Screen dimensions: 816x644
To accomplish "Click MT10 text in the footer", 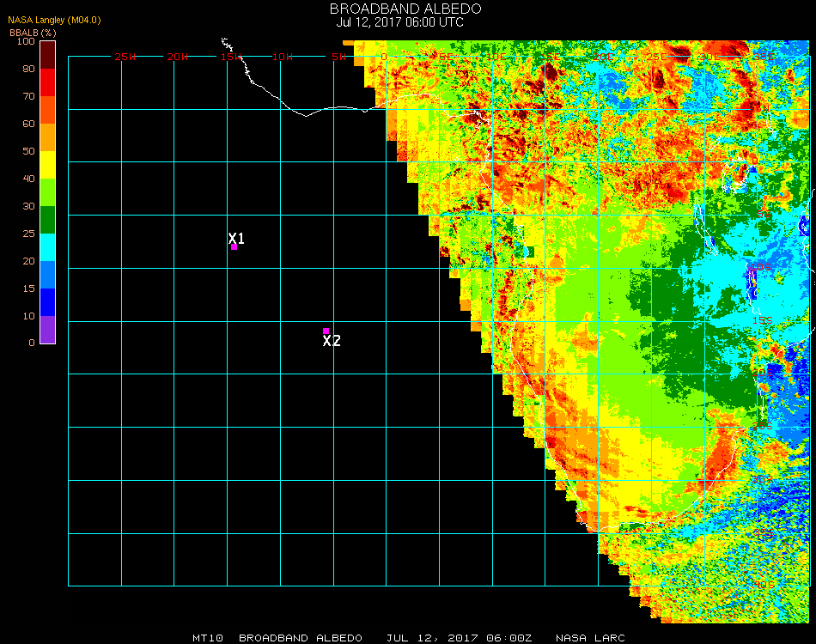I will 209,638.
